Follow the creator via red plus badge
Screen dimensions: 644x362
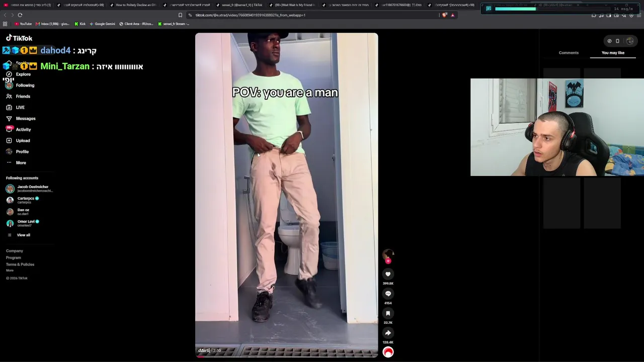(x=388, y=261)
